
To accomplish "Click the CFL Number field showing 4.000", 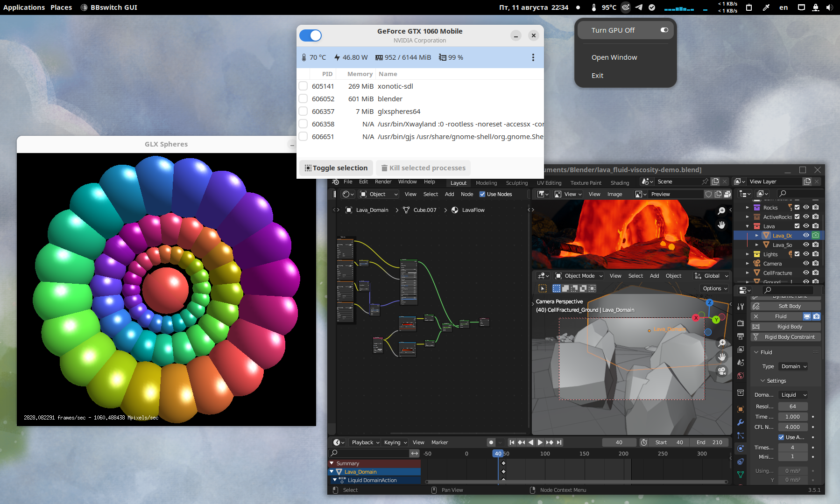I will pyautogui.click(x=793, y=427).
